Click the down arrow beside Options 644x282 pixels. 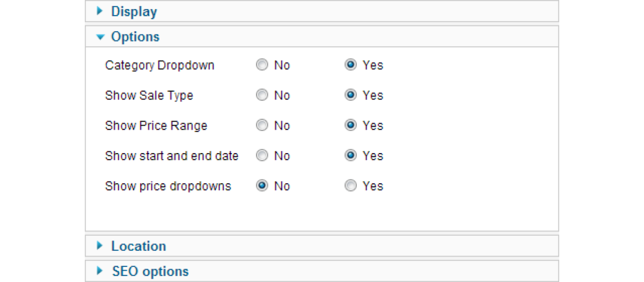click(99, 37)
